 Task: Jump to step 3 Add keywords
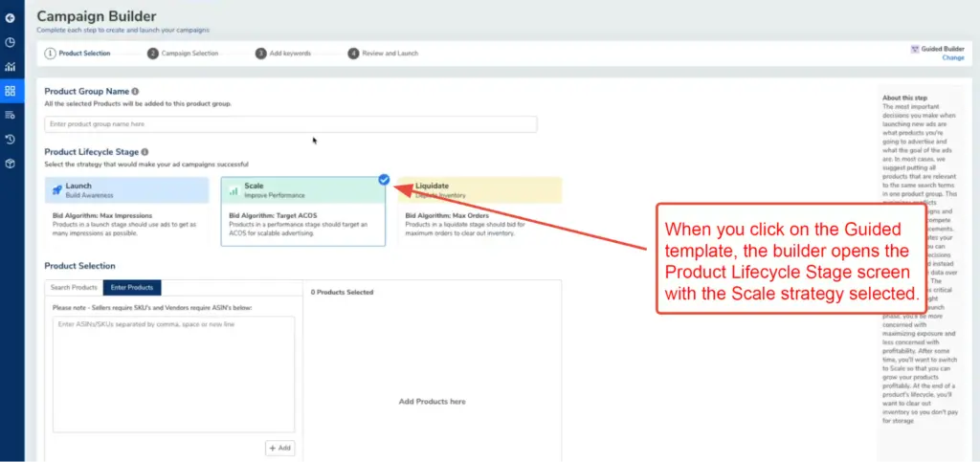tap(283, 54)
